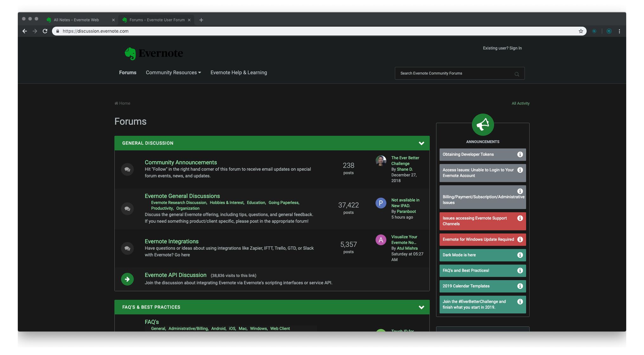Open Chrome three-dot menu
Viewport: 644px width, 355px height.
coord(619,31)
